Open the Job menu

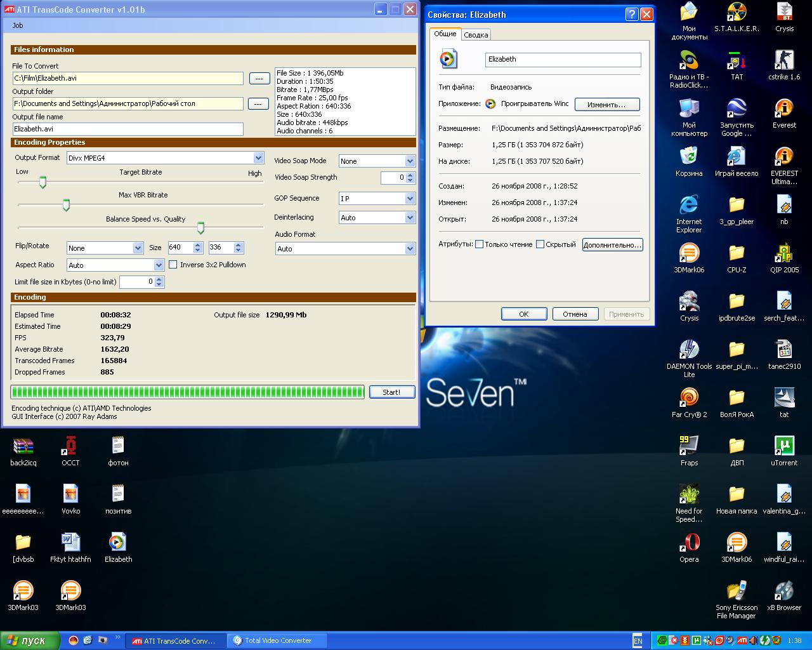pos(18,25)
